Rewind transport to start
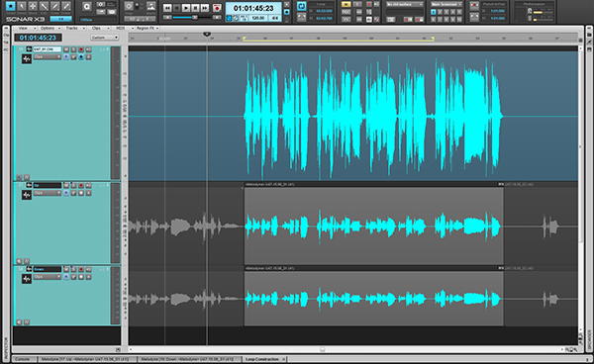Screen dimensions: 594x364 (167, 8)
